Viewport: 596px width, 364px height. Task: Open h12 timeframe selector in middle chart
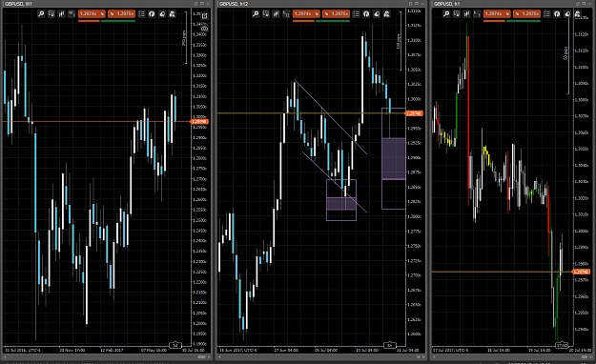[286, 14]
